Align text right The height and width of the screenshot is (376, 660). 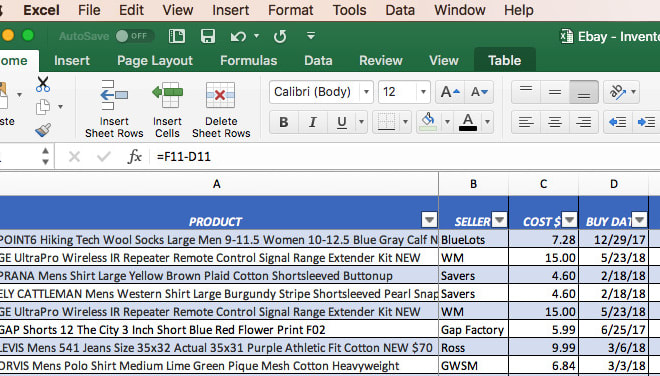(x=584, y=122)
